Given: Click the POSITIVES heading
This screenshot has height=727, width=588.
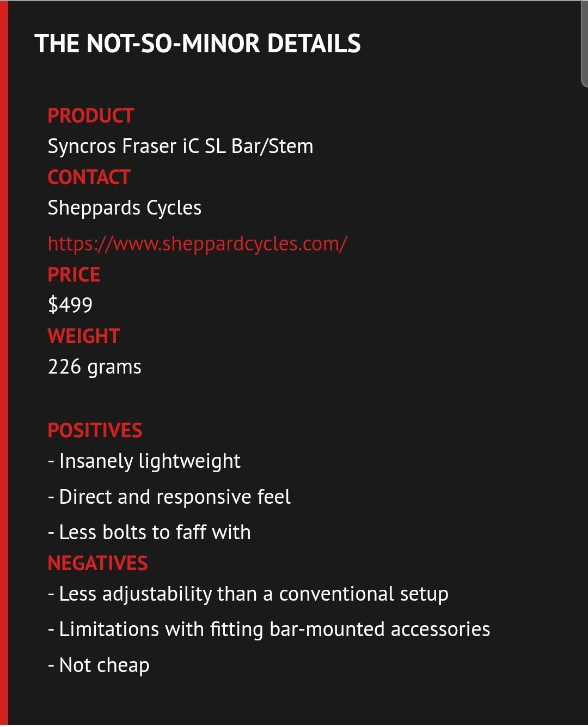Looking at the screenshot, I should [95, 431].
